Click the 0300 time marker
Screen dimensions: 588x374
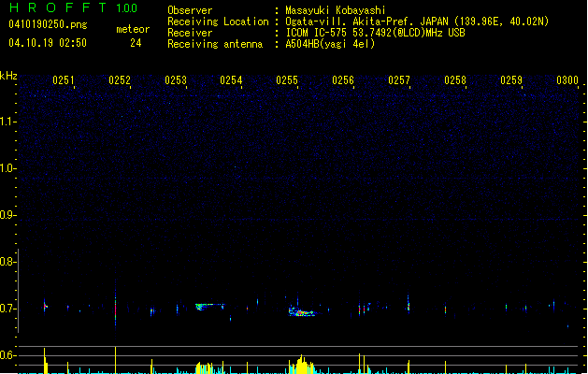tap(567, 80)
